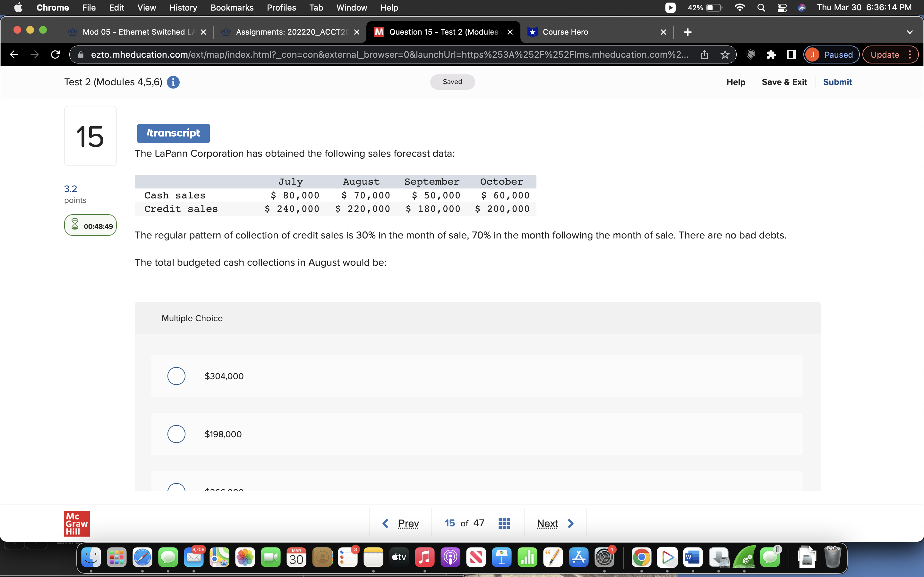The width and height of the screenshot is (924, 577).
Task: Open the tab search chevron at top right
Action: (x=910, y=32)
